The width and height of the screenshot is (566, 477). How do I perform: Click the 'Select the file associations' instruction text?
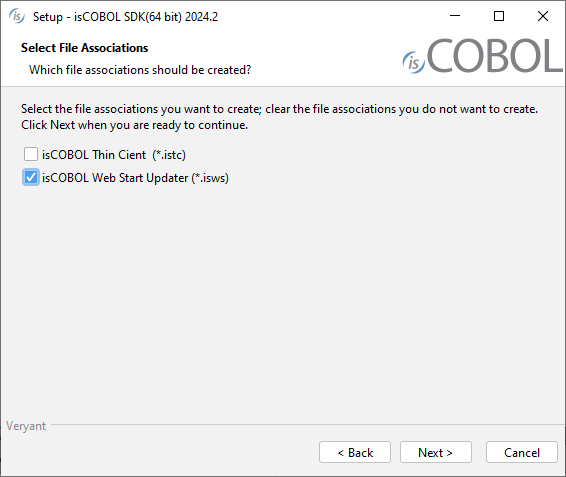pos(279,109)
